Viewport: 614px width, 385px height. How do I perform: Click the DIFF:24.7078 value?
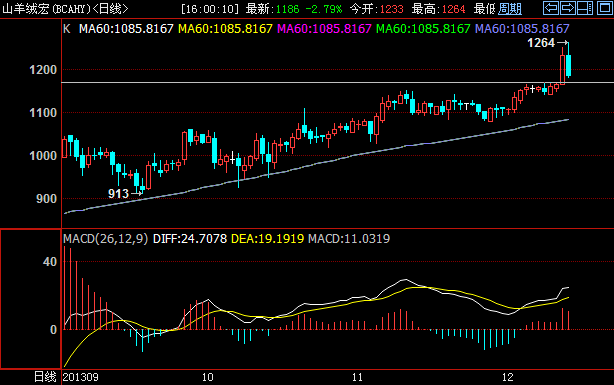[190, 239]
